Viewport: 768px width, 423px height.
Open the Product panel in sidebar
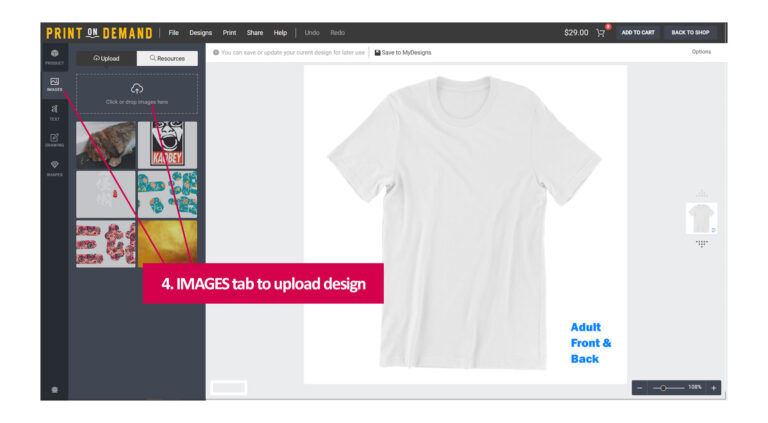click(x=54, y=56)
